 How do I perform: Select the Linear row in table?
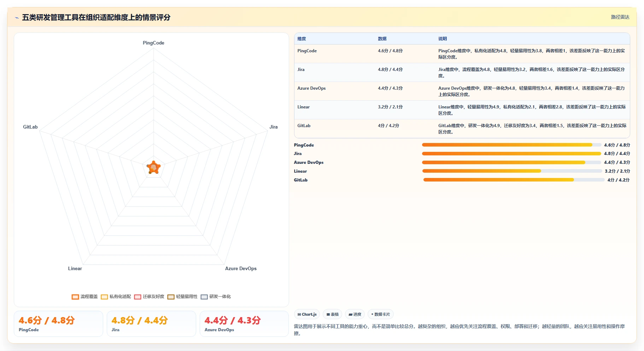462,110
